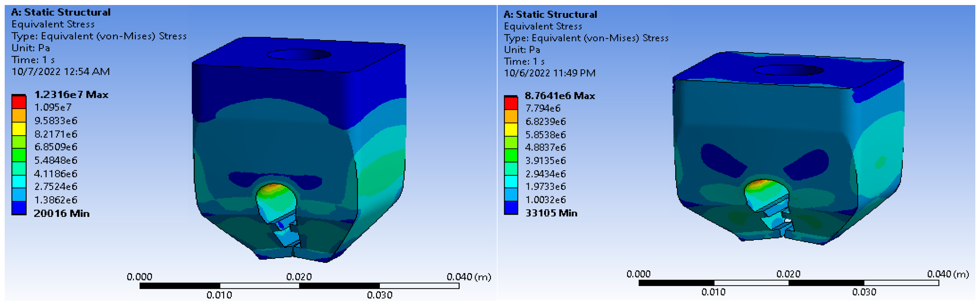Click the 33105 Min legend value
This screenshot has width=980, height=305.
pyautogui.click(x=551, y=213)
